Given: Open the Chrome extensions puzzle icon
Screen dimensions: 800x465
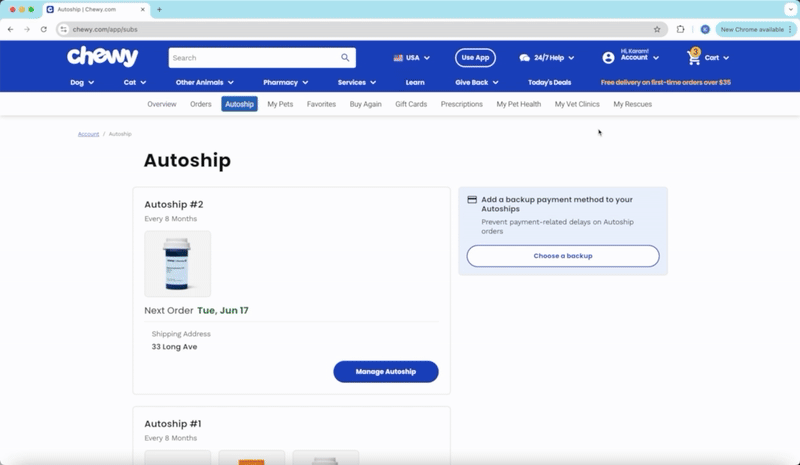Looking at the screenshot, I should click(x=681, y=29).
